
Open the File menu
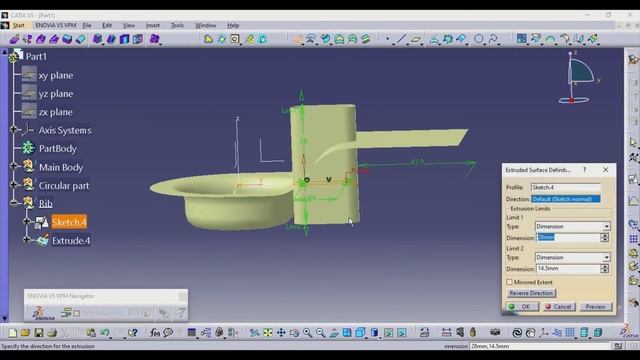[x=87, y=25]
